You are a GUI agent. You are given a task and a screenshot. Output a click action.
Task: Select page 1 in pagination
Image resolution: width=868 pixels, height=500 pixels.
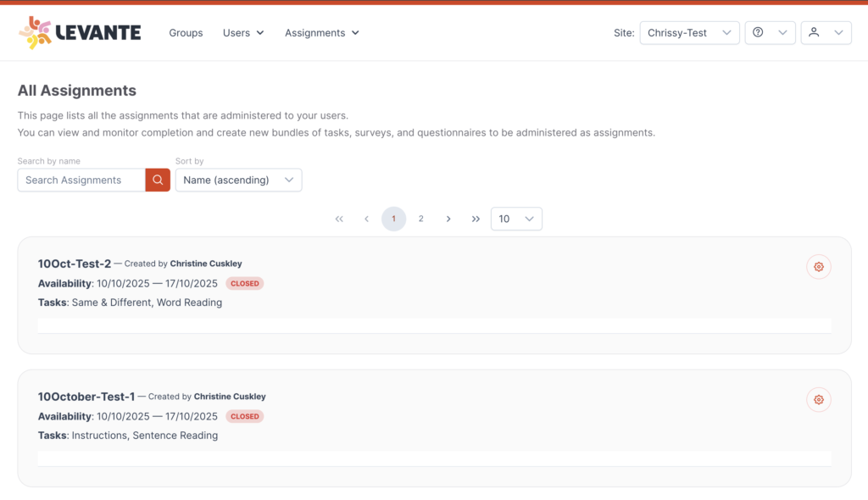393,219
